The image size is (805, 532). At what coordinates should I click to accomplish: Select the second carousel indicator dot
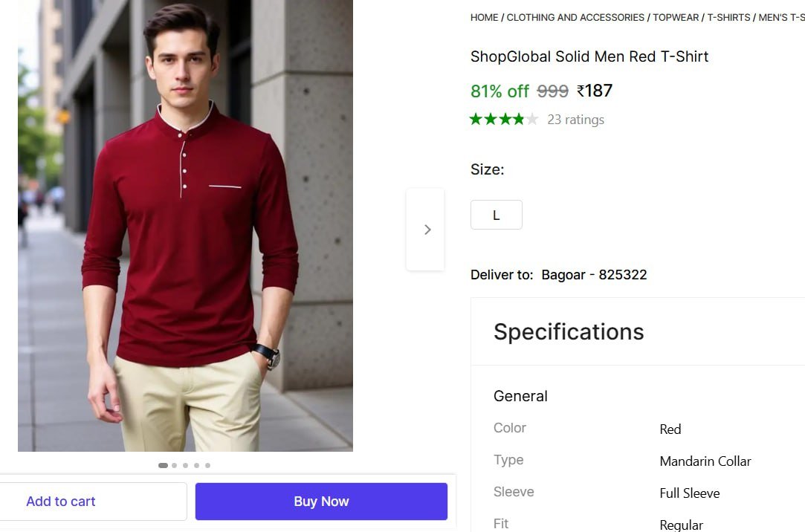174,466
